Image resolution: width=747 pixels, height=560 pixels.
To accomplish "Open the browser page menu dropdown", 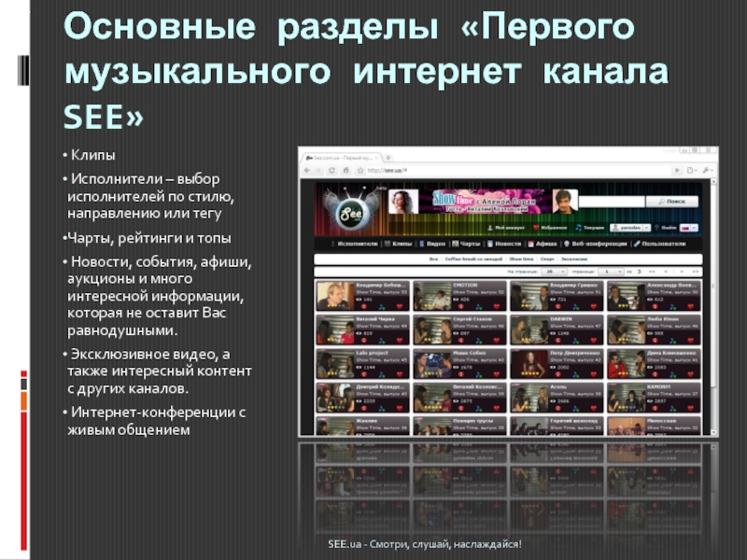I will [x=692, y=171].
